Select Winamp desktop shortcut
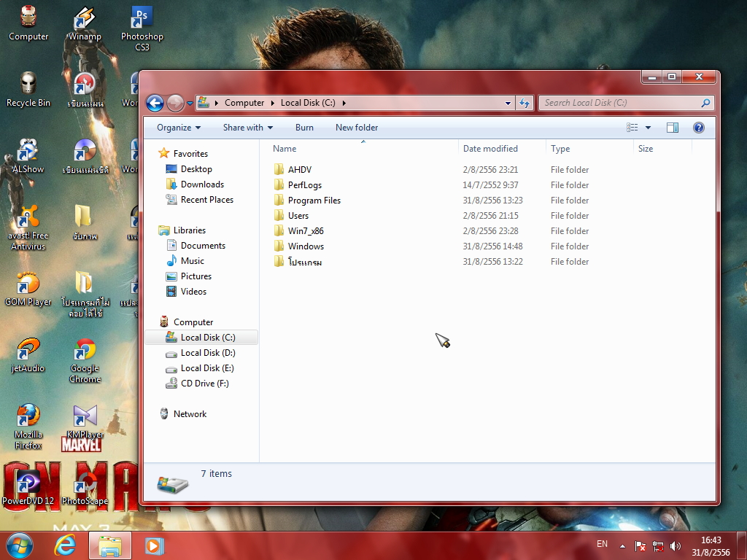The image size is (747, 560). point(85,23)
